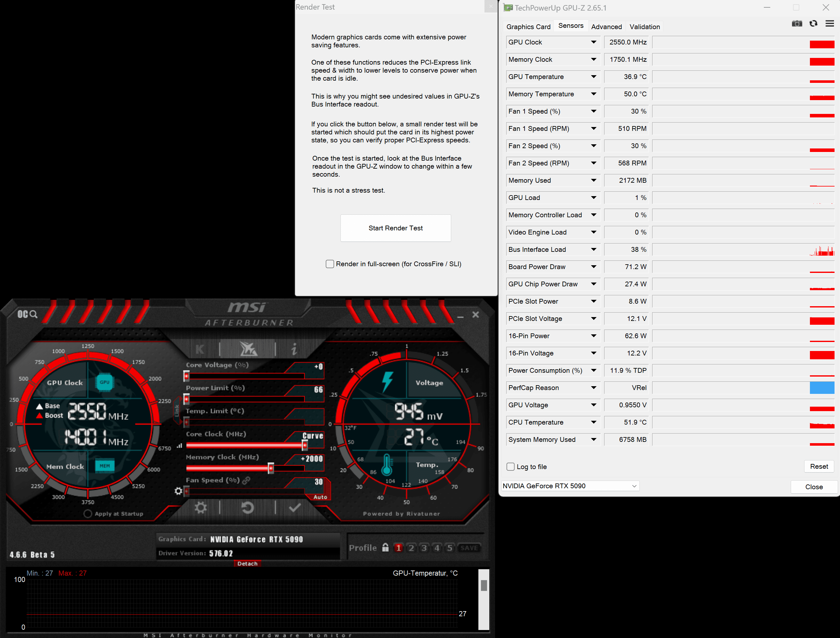
Task: Click the GPU-Z refresh icon
Action: tap(813, 24)
